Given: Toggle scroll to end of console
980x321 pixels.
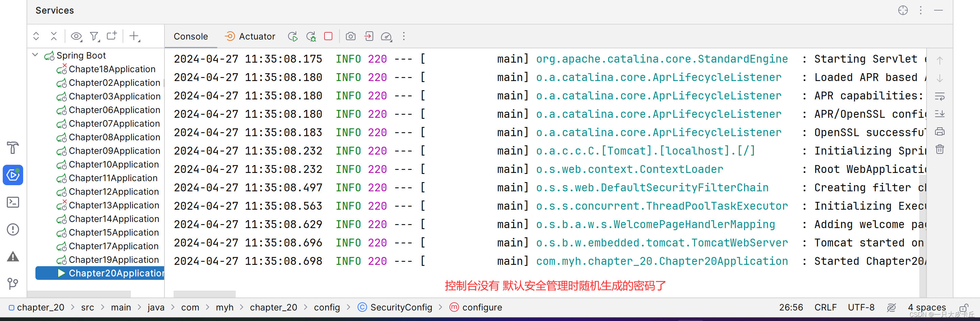Looking at the screenshot, I should click(x=940, y=114).
